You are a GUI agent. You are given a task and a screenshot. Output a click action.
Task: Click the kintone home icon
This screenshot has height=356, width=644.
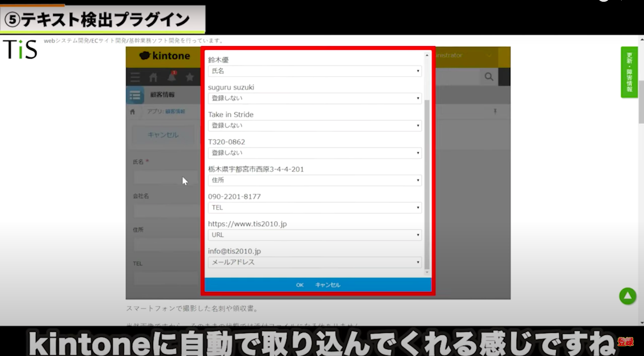click(x=153, y=77)
